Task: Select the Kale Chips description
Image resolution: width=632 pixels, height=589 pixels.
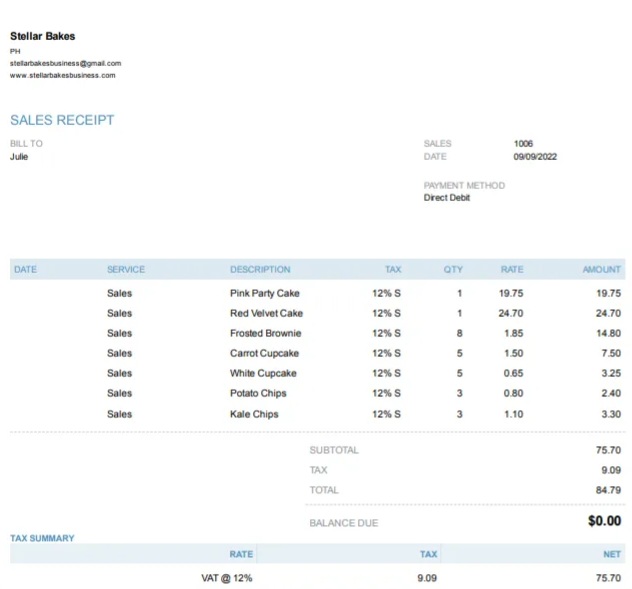Action: click(254, 414)
